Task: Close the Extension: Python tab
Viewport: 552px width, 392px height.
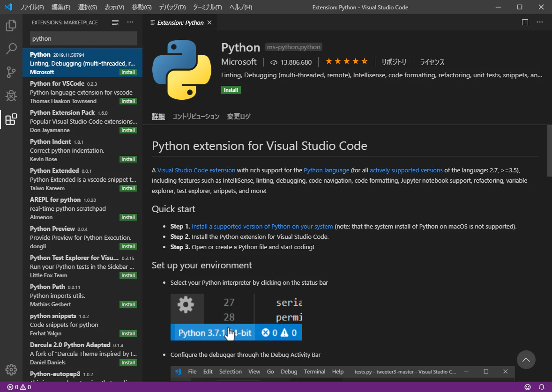Action: (209, 22)
